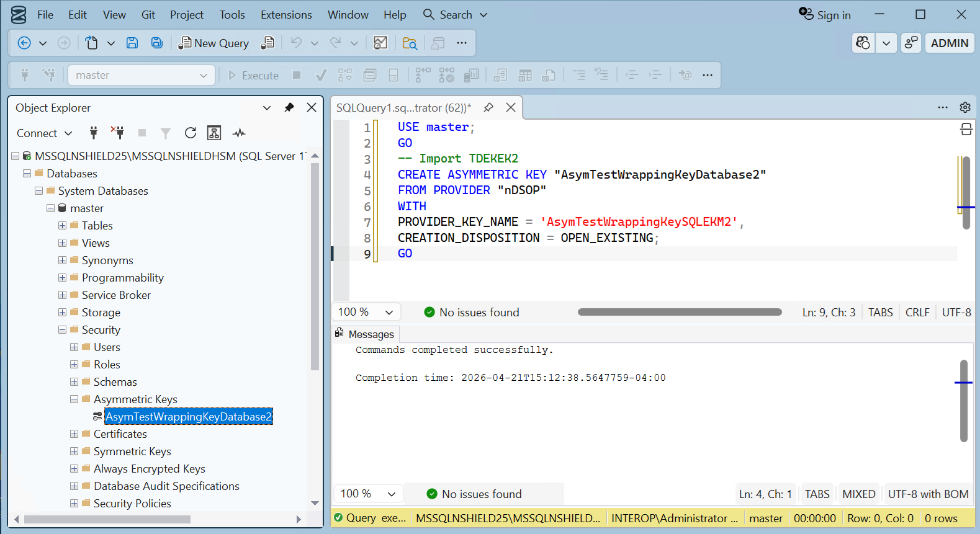Click the New File toolbar icon

(92, 43)
